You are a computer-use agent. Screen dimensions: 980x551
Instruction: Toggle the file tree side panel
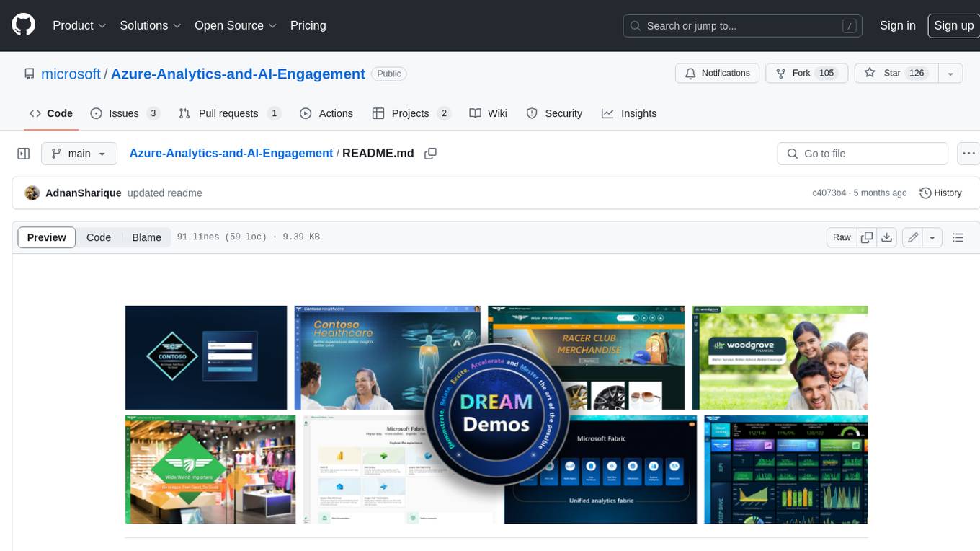coord(24,154)
